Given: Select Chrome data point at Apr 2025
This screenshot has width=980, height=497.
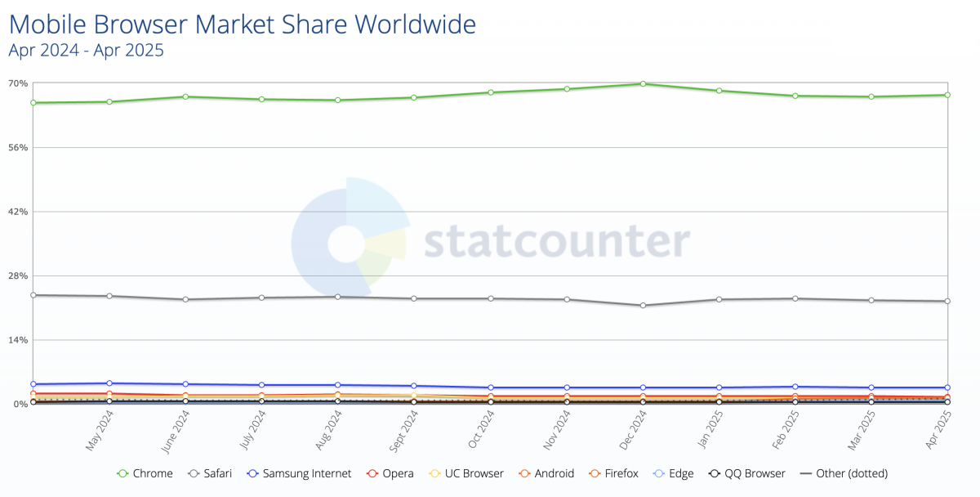Looking at the screenshot, I should pyautogui.click(x=947, y=95).
